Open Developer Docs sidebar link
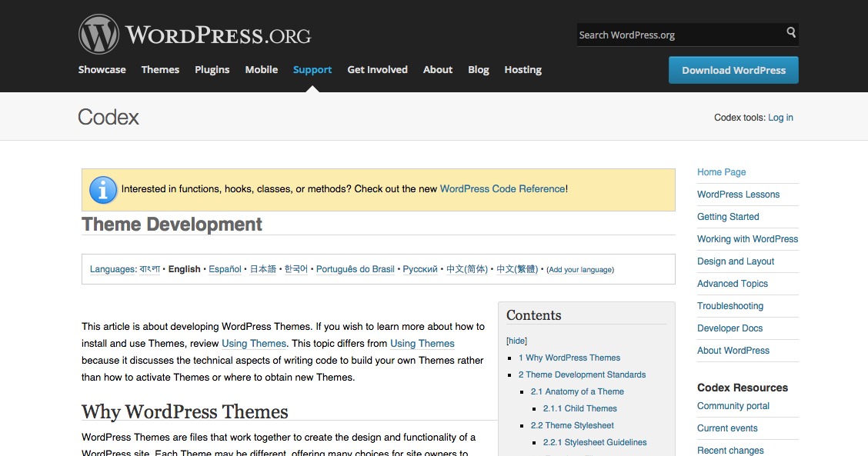The image size is (868, 456). [730, 328]
